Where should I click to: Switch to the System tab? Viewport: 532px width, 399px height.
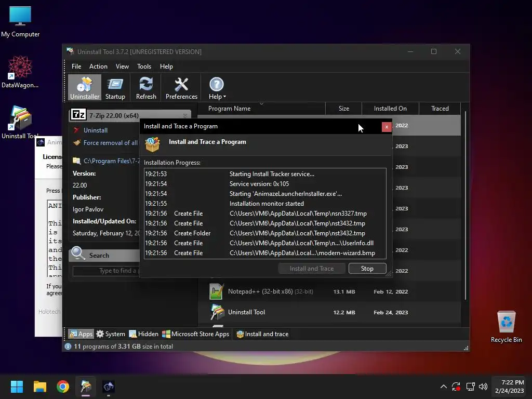(111, 334)
